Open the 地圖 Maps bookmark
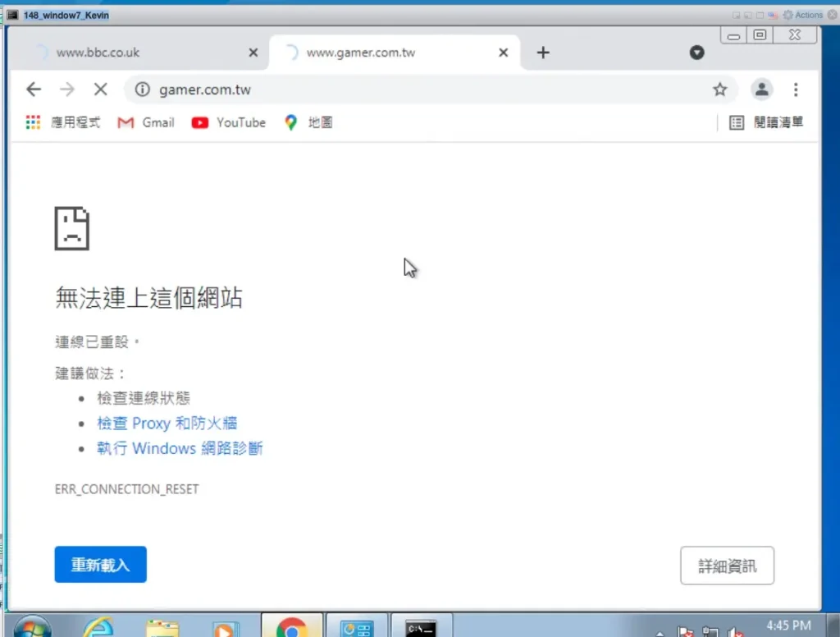Screen dimensions: 840x637 pyautogui.click(x=308, y=122)
